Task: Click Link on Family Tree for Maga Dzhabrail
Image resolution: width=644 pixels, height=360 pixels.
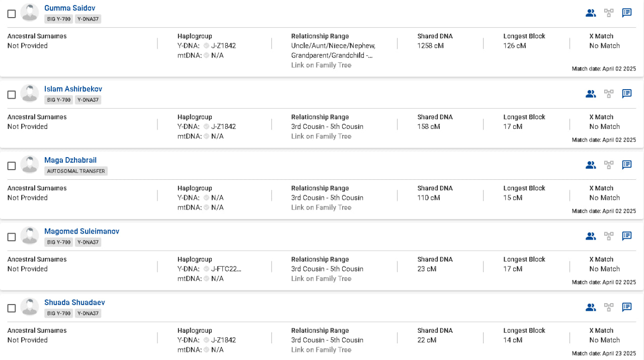Action: click(321, 207)
